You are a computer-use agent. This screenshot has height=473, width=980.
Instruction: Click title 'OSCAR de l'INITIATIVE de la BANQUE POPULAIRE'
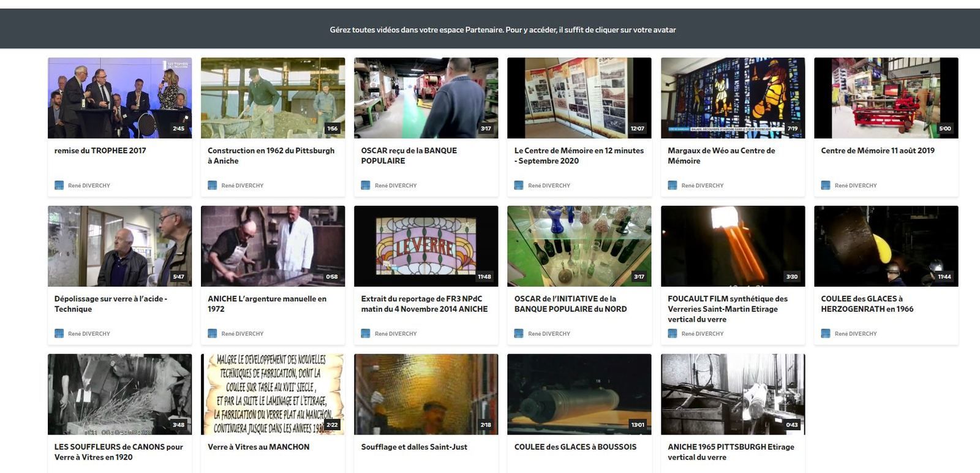(570, 304)
